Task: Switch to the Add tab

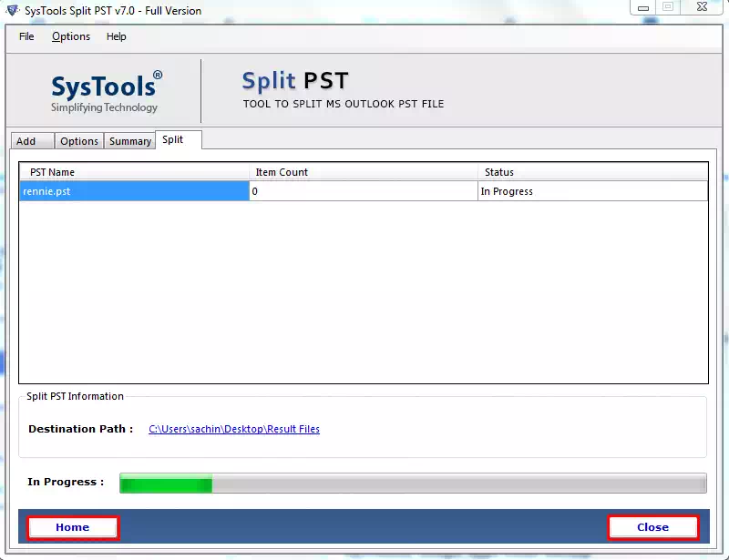Action: click(32, 141)
